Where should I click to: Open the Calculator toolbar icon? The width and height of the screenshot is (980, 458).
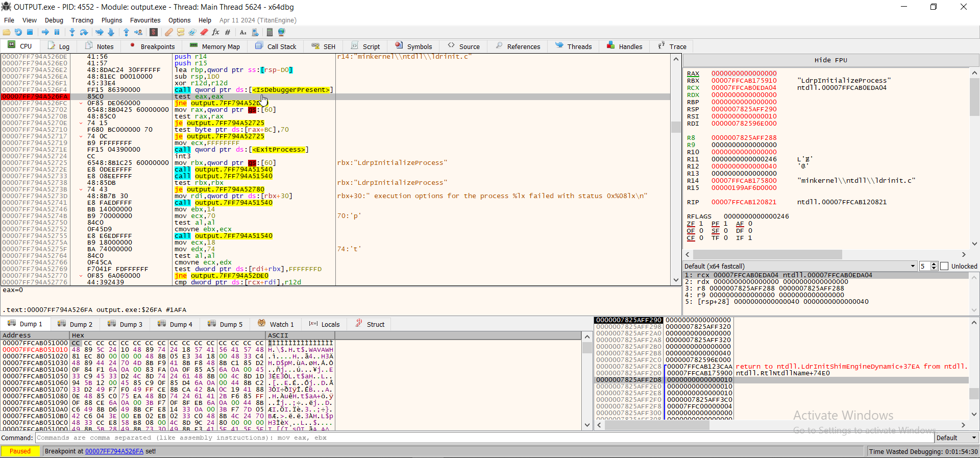[x=269, y=32]
